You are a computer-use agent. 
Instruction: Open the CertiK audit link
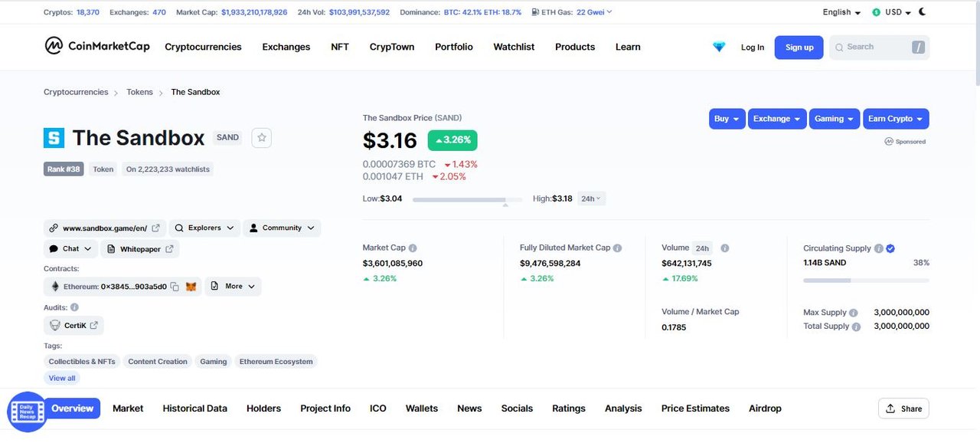point(73,326)
